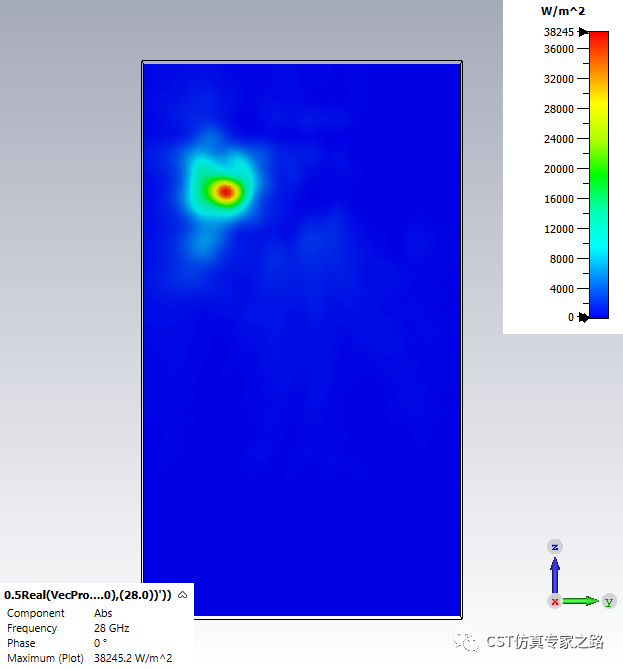Click the Frequency label

[x=32, y=628]
